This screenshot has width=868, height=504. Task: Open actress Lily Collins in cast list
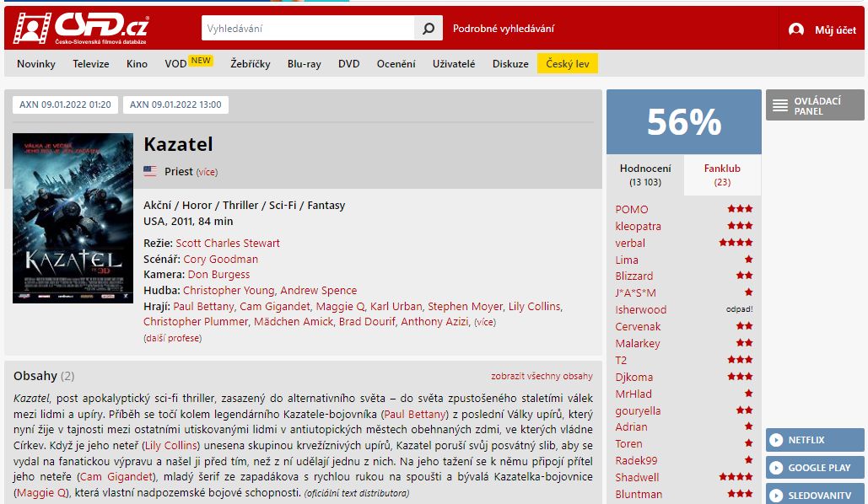point(534,307)
